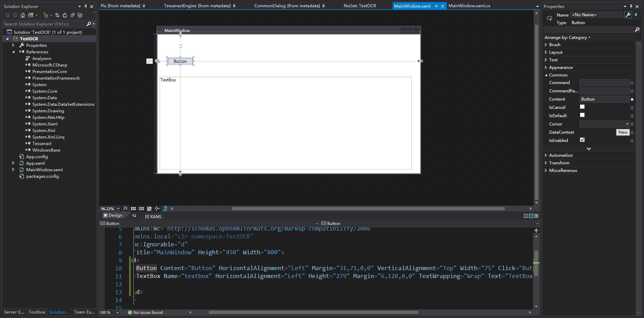The width and height of the screenshot is (644, 318).
Task: Open CommonDialog [from metadata] tab
Action: pyautogui.click(x=287, y=6)
